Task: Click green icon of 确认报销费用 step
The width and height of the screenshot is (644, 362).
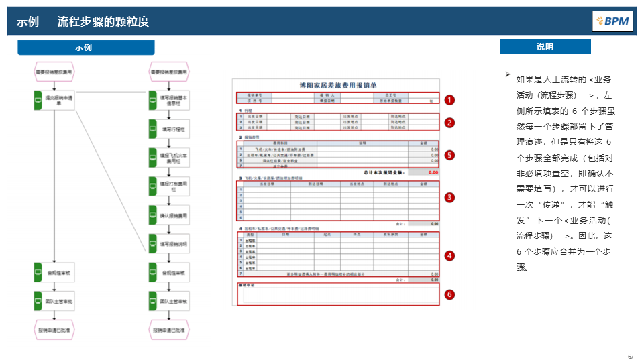Action: click(153, 215)
